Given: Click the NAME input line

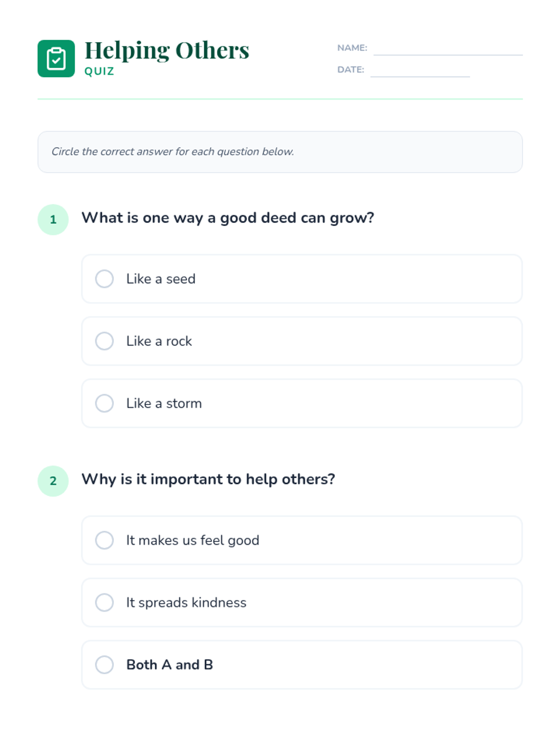Looking at the screenshot, I should point(448,49).
